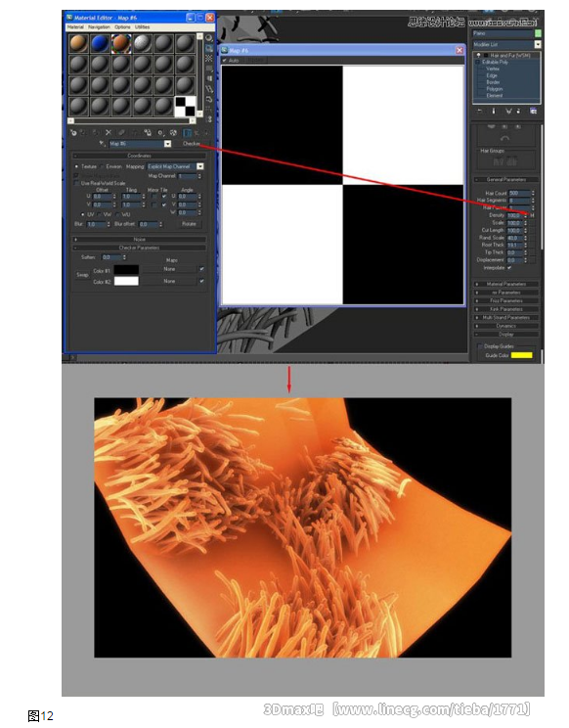
Task: Click Assign Material to Selection icon
Action: [x=95, y=133]
